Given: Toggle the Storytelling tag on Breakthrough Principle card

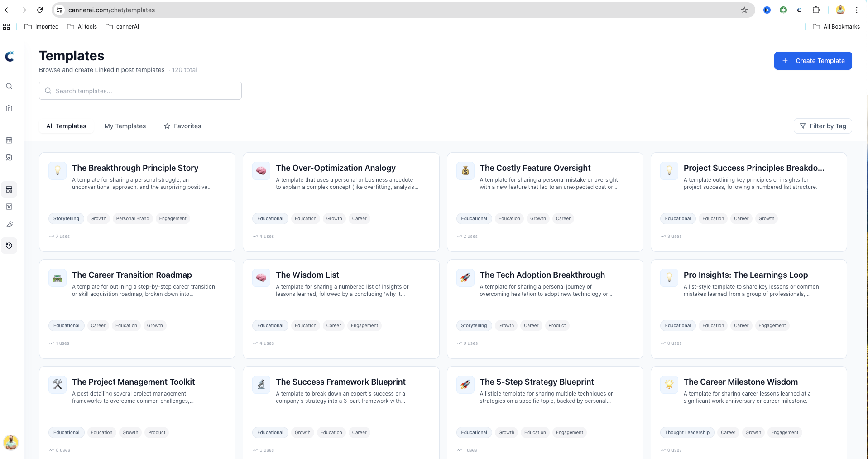Looking at the screenshot, I should pos(66,218).
